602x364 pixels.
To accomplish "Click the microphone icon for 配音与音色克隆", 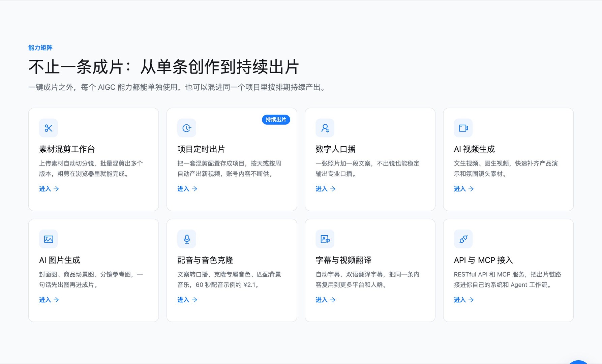I will (x=187, y=239).
